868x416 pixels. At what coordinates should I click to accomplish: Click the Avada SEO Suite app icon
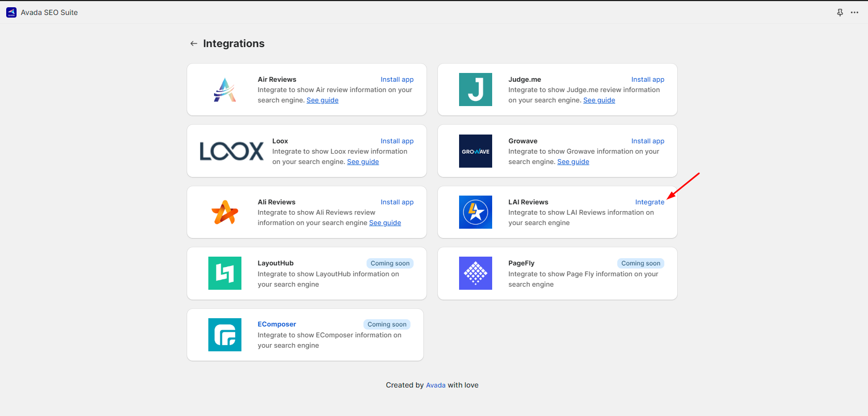click(x=11, y=12)
